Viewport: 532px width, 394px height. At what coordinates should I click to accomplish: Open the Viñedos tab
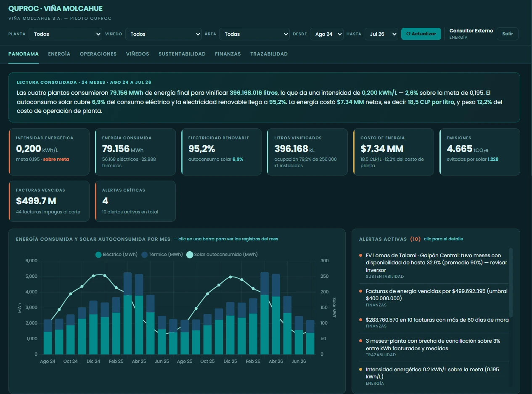[x=138, y=54]
